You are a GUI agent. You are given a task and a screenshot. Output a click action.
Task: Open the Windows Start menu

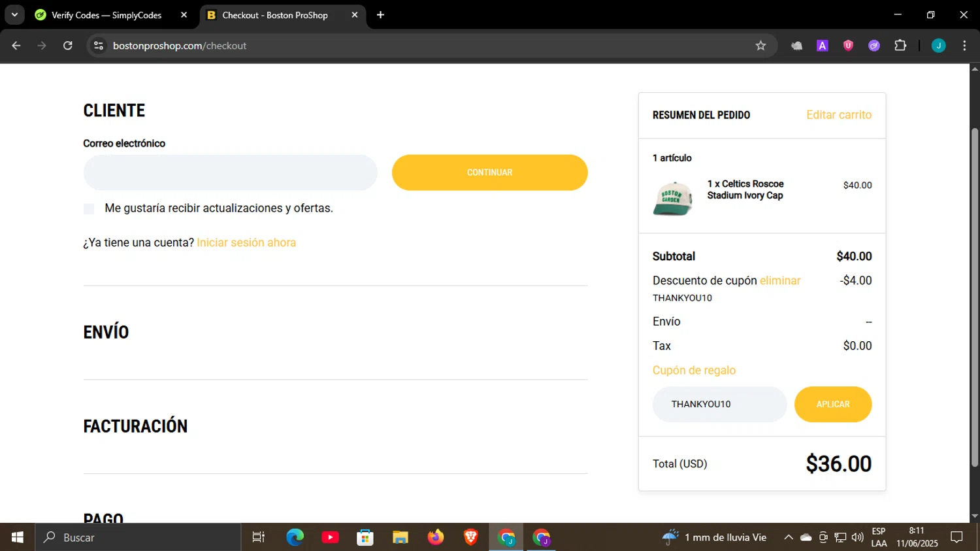click(x=18, y=537)
